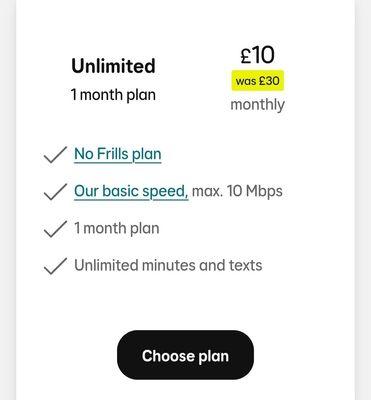
Task: Open the Our basic speed link
Action: click(x=131, y=192)
